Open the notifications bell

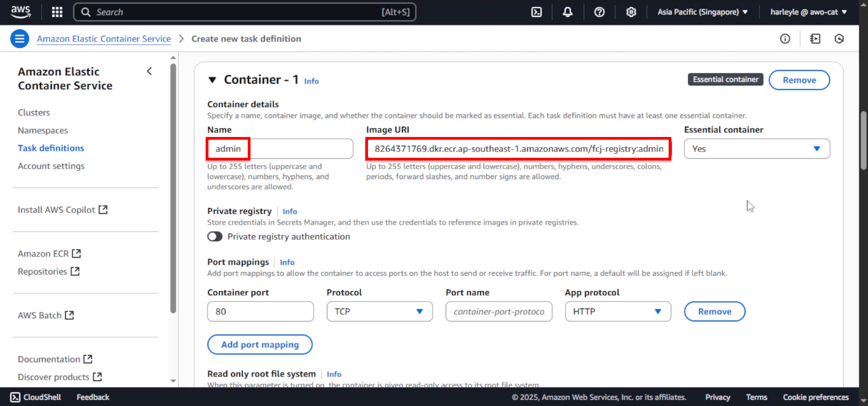point(567,12)
